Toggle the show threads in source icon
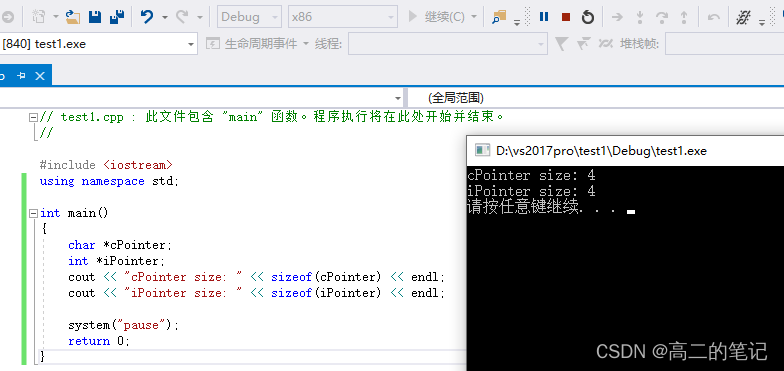784x371 pixels. tap(606, 44)
